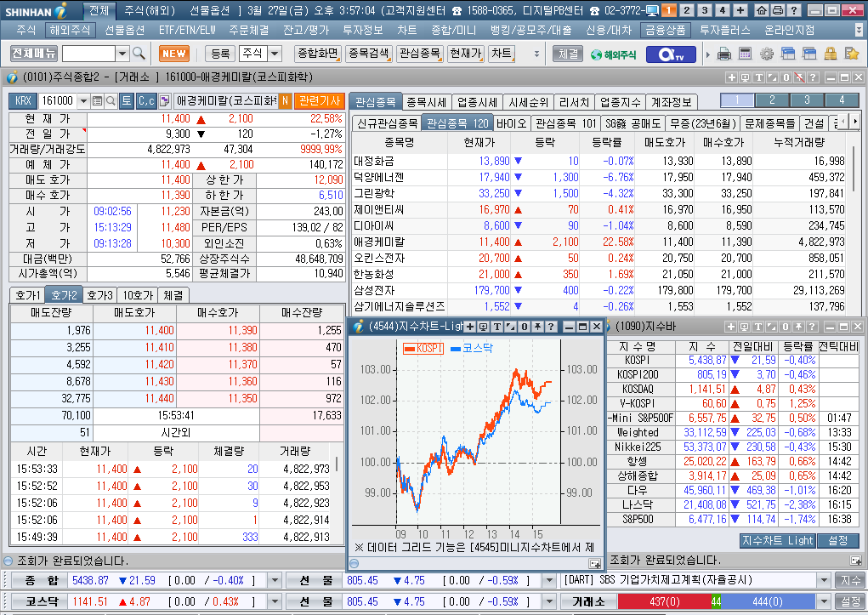This screenshot has height=615, width=868.
Task: Click the orange 관련기사 button
Action: coord(320,101)
